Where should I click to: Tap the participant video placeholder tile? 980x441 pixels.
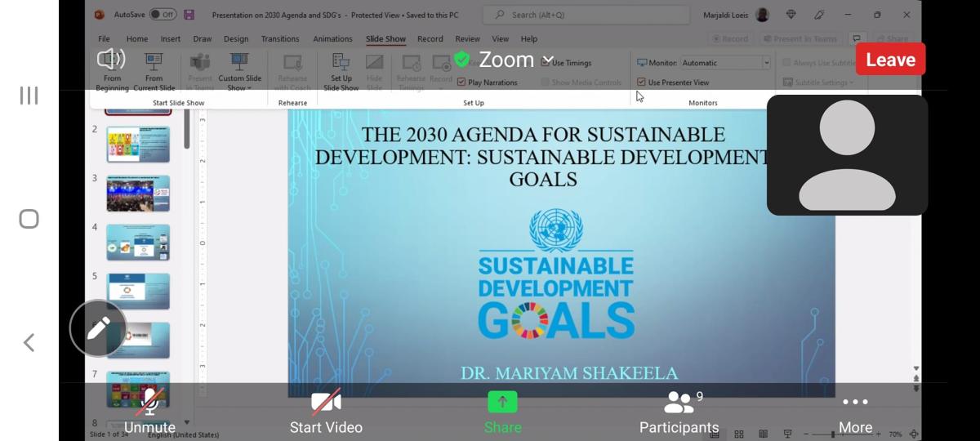click(847, 155)
